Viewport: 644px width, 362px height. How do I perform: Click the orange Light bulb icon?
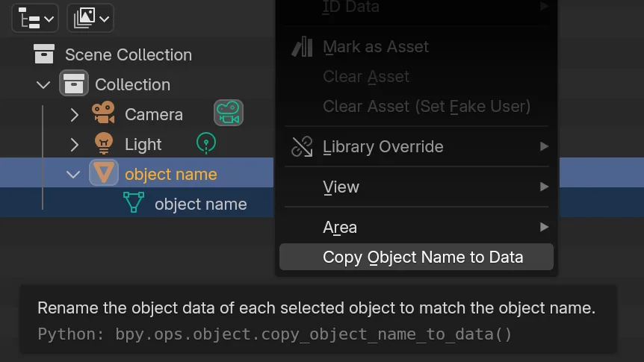tap(103, 144)
